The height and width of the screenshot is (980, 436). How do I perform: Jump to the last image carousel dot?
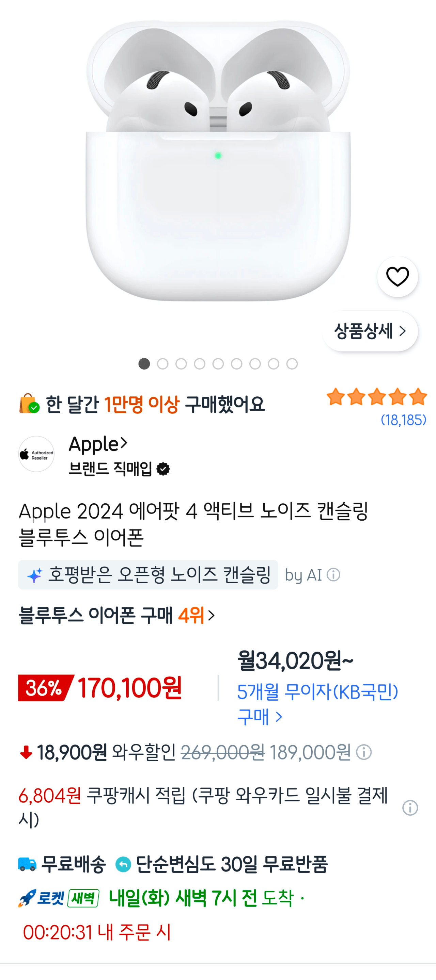click(x=292, y=364)
